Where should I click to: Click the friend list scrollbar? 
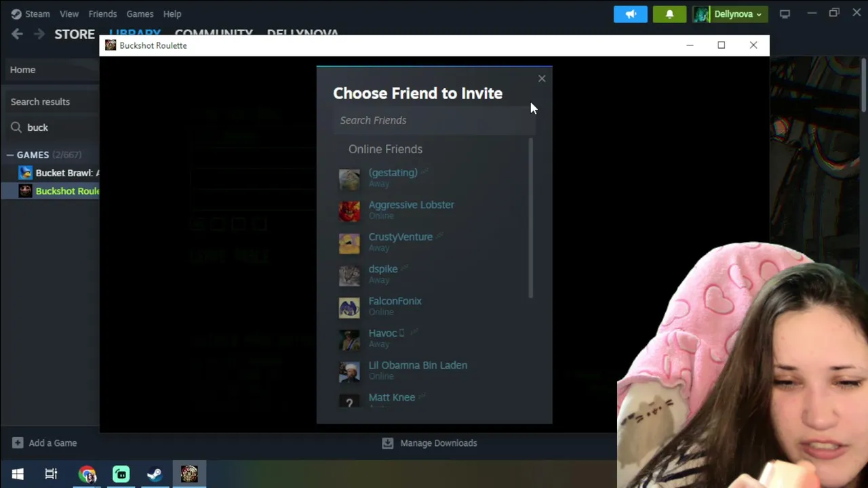(x=530, y=218)
